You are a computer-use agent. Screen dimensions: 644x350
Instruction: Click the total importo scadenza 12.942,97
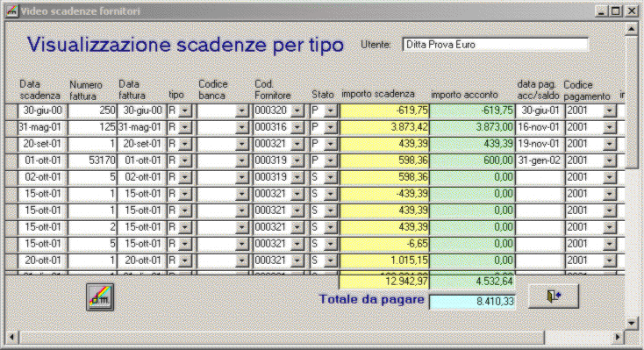384,282
